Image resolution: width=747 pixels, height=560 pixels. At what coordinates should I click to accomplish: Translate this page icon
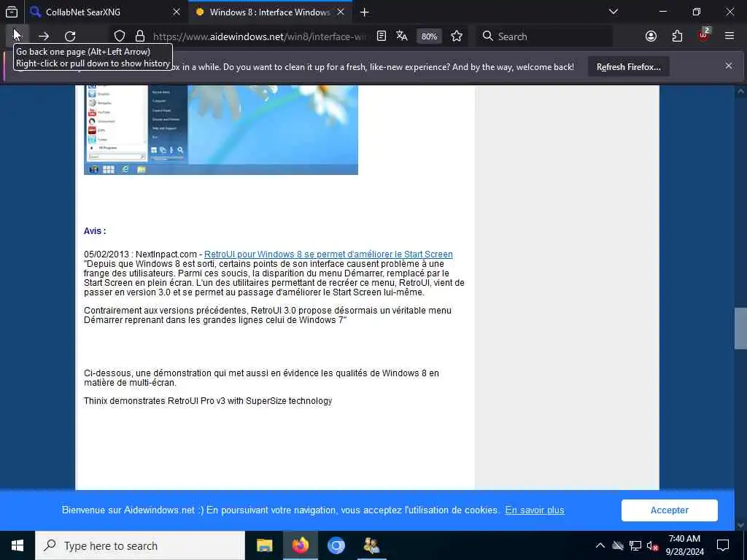click(x=402, y=36)
